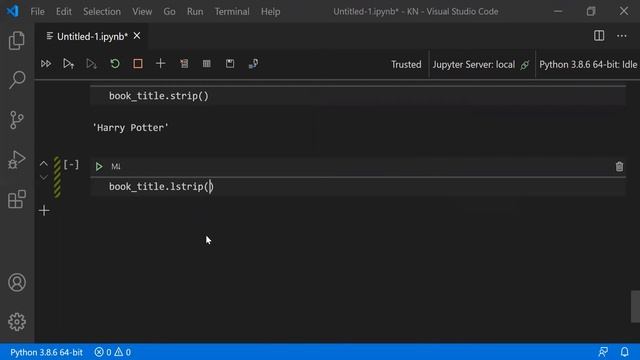Screen dimensions: 640x360
Task: Open the notifications bell in status bar
Action: pyautogui.click(x=624, y=352)
